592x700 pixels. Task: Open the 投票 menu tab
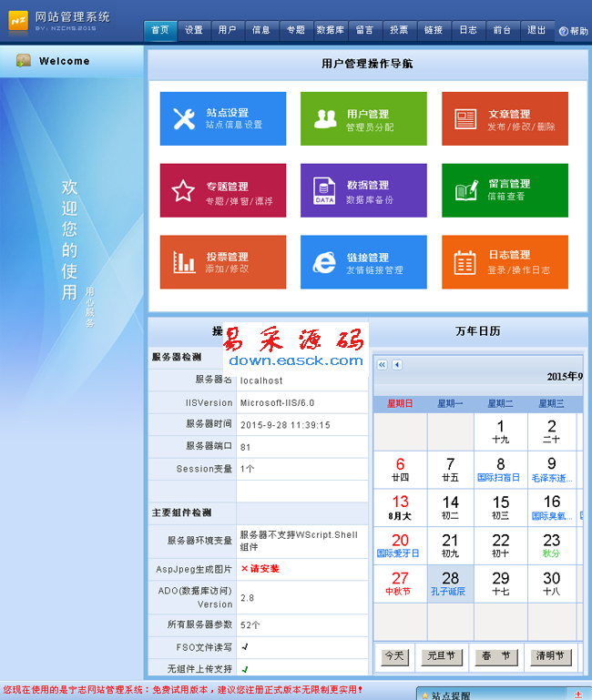[x=400, y=30]
